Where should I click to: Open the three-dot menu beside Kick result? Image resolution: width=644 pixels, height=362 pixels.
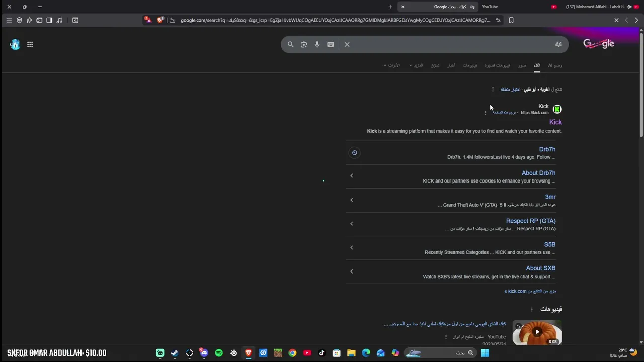coord(486,113)
